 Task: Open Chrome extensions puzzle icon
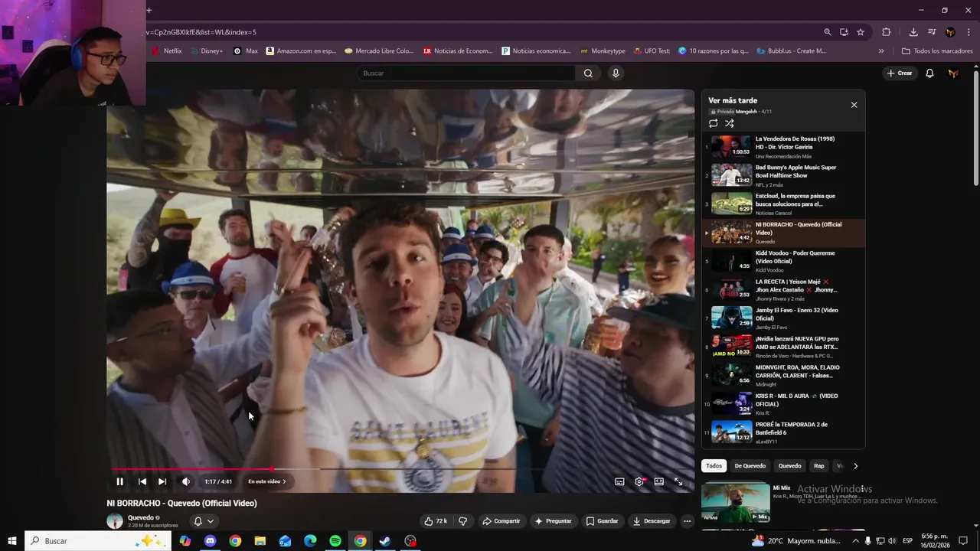pyautogui.click(x=887, y=32)
